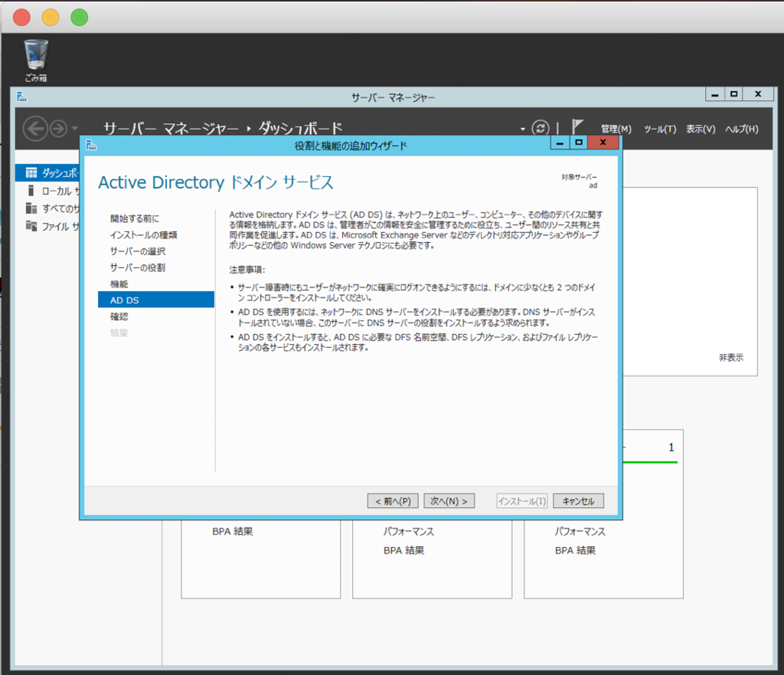
Task: Click the 注意事項: heading text
Action: pos(247,270)
